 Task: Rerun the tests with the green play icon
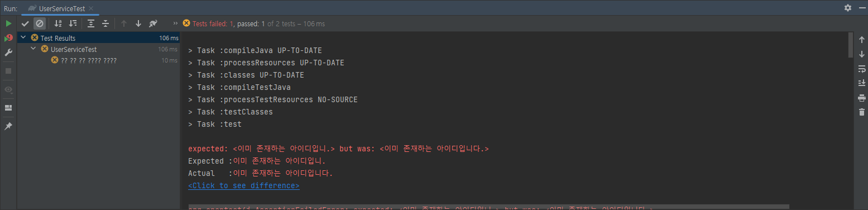8,23
